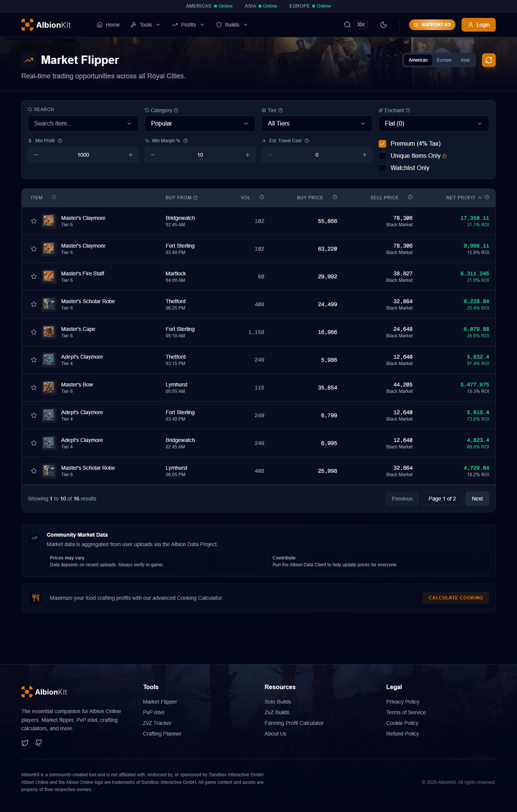The width and height of the screenshot is (517, 812).
Task: Star Master's Claymore from Bridgewatch row
Action: [34, 221]
